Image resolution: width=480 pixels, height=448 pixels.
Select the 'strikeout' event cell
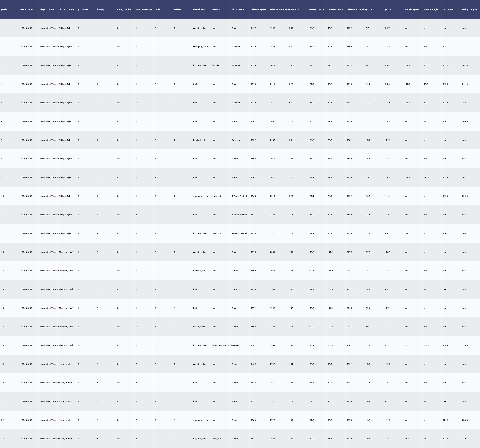tap(217, 196)
